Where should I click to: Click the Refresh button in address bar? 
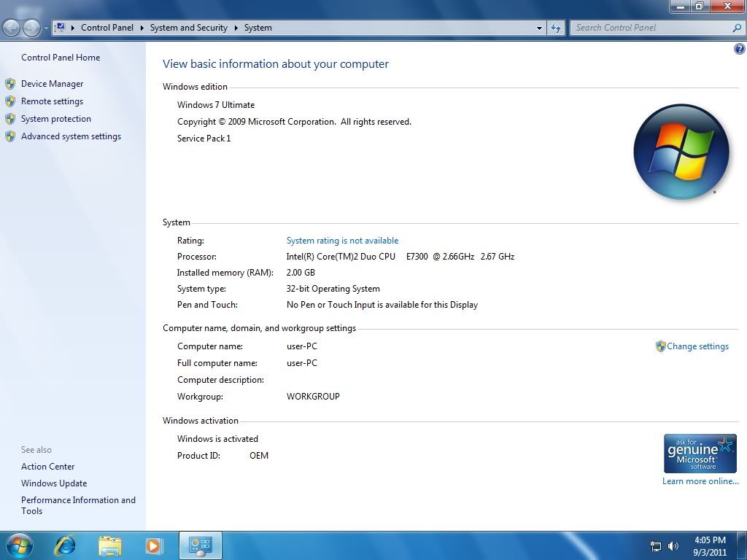pyautogui.click(x=556, y=28)
